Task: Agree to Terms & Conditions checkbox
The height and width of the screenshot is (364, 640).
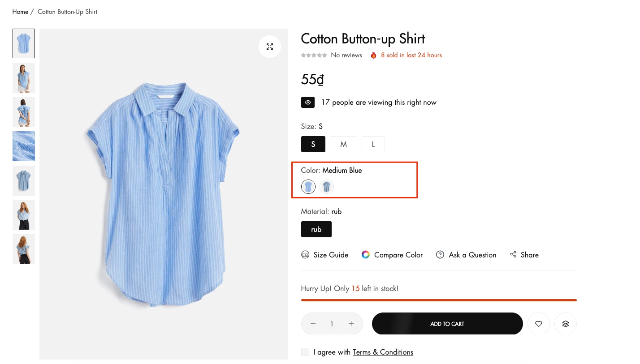Action: (x=305, y=352)
